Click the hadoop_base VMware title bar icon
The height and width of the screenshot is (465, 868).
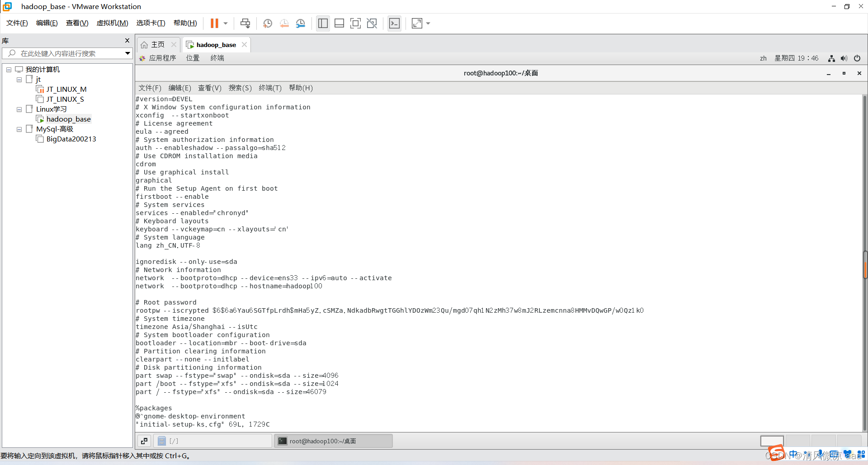tap(7, 7)
